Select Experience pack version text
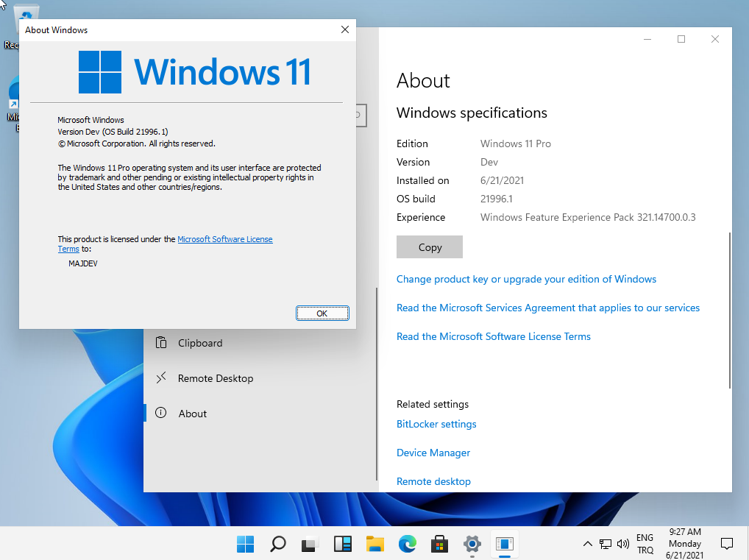The image size is (749, 560). [588, 217]
